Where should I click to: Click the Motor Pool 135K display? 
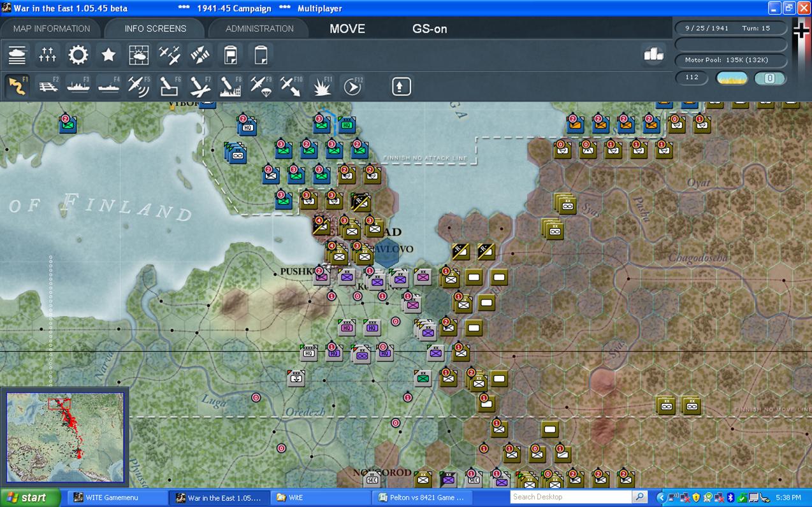pyautogui.click(x=731, y=60)
